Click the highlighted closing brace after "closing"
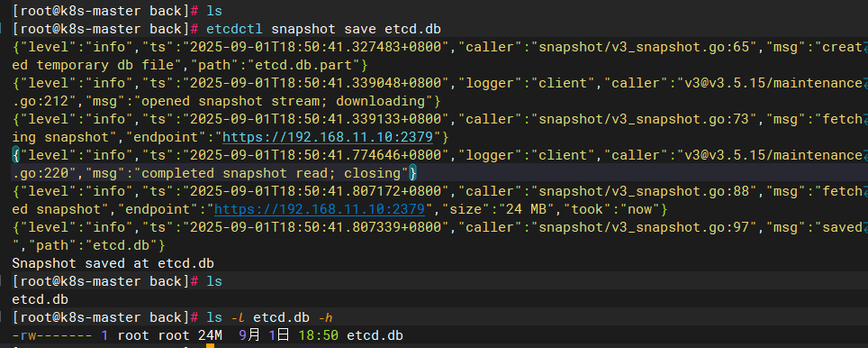Image resolution: width=868 pixels, height=348 pixels. click(412, 173)
